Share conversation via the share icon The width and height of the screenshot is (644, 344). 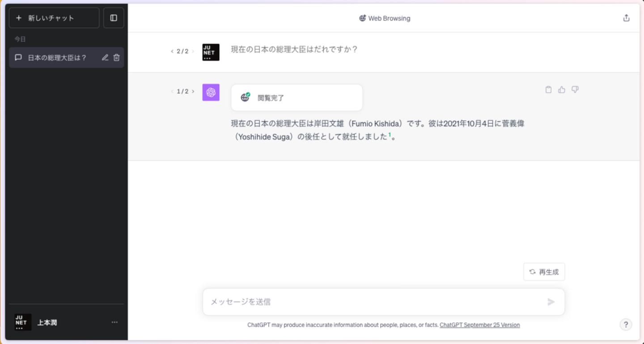[626, 18]
